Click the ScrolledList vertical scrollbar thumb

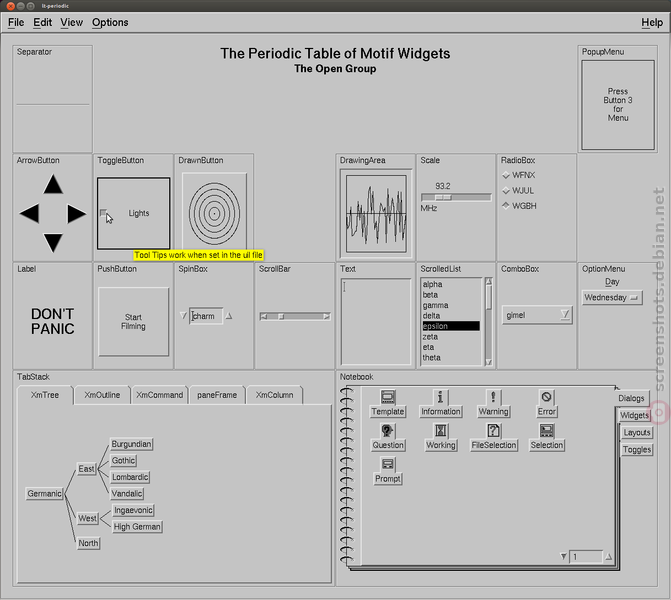click(x=489, y=297)
